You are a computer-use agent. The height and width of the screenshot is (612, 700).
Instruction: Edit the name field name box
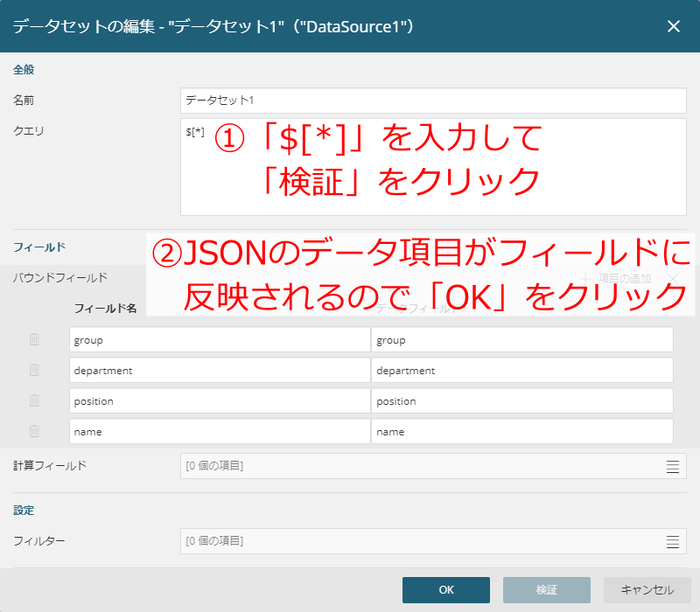(x=220, y=431)
